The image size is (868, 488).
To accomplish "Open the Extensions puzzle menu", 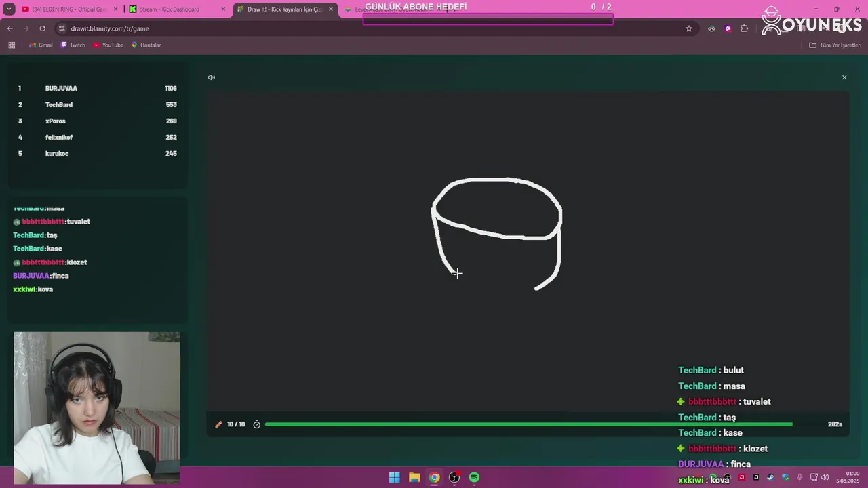I will (x=745, y=28).
